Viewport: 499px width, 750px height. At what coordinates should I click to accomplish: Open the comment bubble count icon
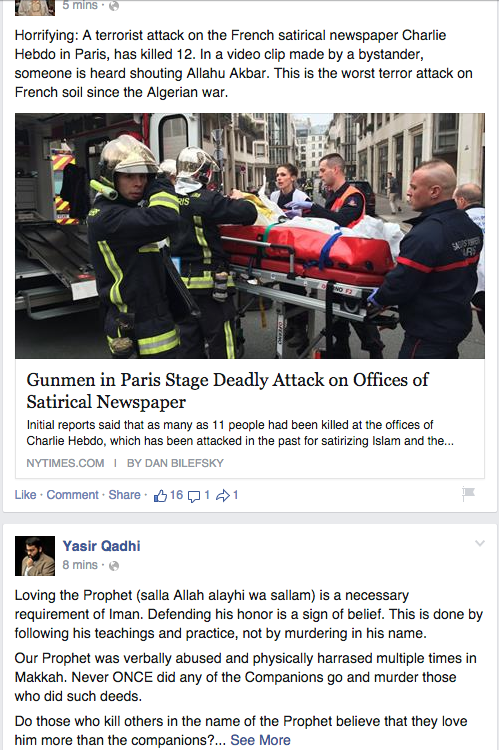194,496
